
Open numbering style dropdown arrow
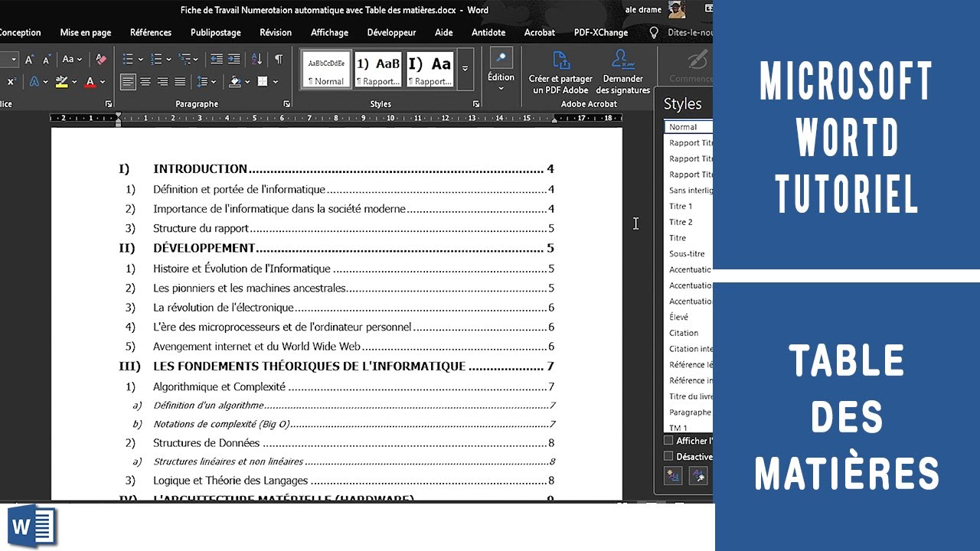[x=168, y=59]
